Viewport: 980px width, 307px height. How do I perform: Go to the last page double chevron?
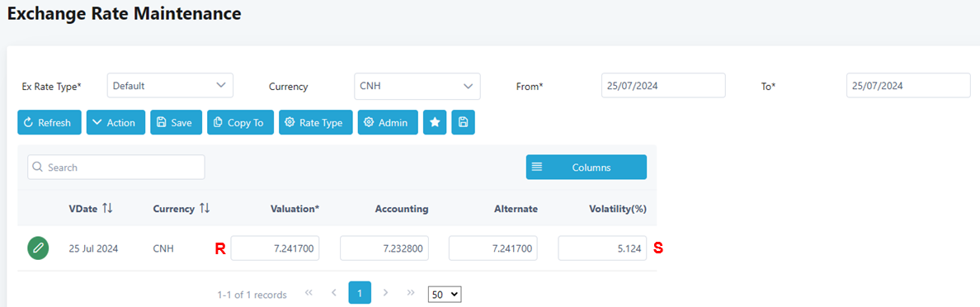tap(411, 292)
